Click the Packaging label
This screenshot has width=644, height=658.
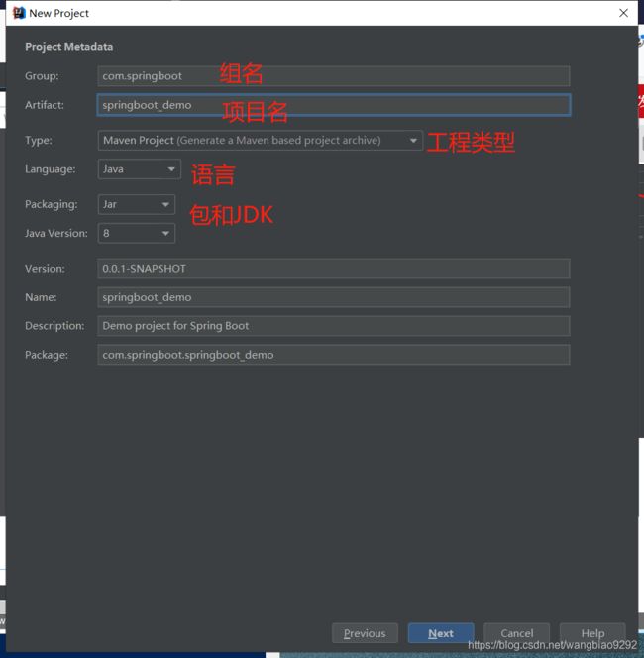click(x=52, y=204)
